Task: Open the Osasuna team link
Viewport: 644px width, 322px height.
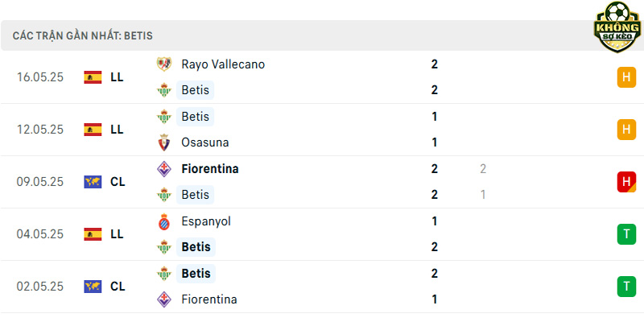Action: (x=205, y=142)
